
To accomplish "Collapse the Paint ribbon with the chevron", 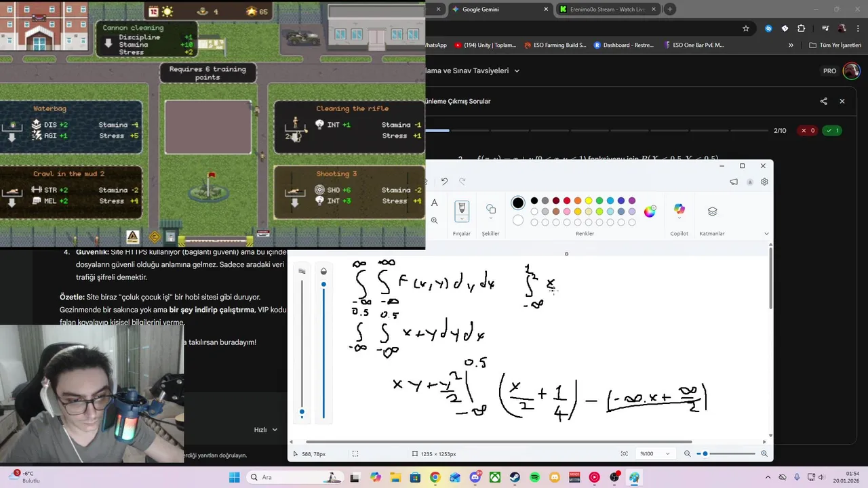I will 767,234.
